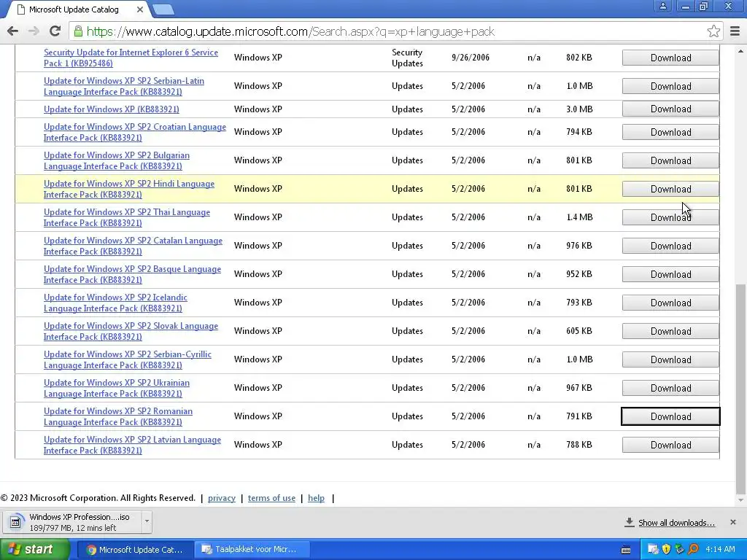Viewport: 747px width, 560px height.
Task: Download the Thai Language Interface Pack
Action: tap(670, 217)
